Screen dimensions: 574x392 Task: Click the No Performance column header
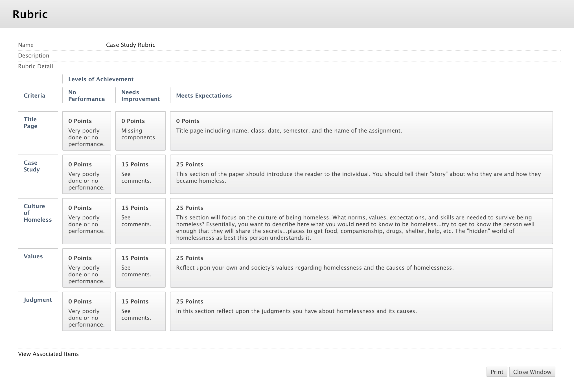point(86,96)
